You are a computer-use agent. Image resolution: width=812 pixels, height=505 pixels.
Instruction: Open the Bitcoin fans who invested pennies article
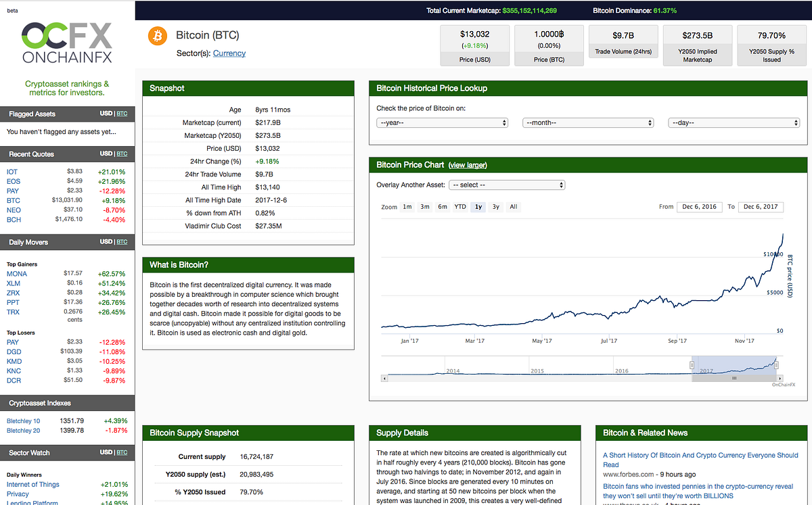pos(698,491)
